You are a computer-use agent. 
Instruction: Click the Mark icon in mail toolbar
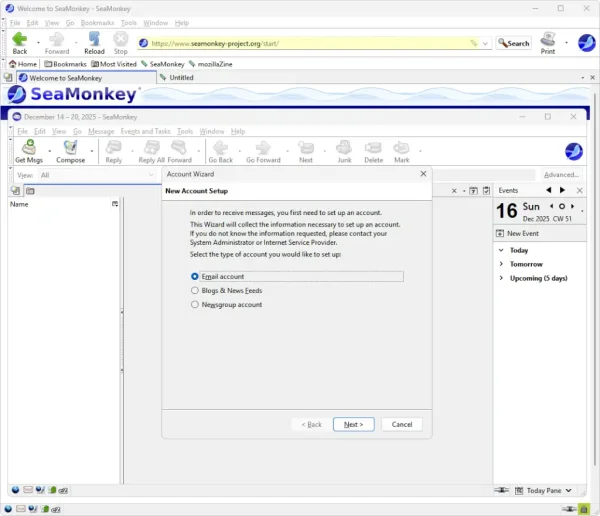(401, 147)
